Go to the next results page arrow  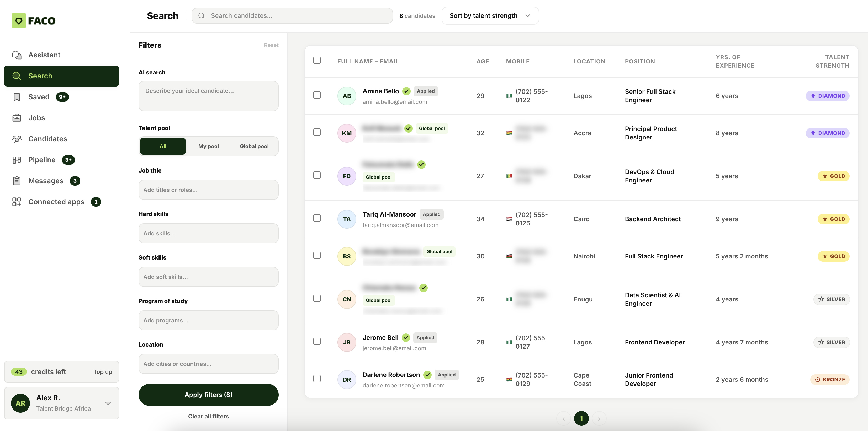click(599, 418)
